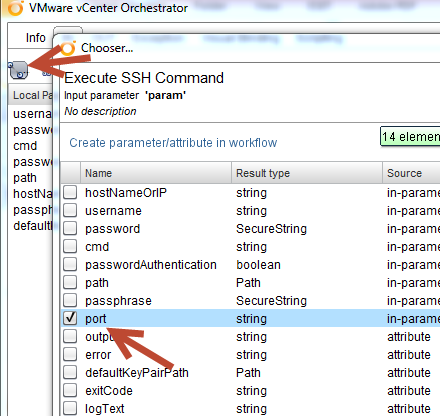Check the exitCode row checkbox
Image resolution: width=440 pixels, height=416 pixels.
[x=70, y=391]
